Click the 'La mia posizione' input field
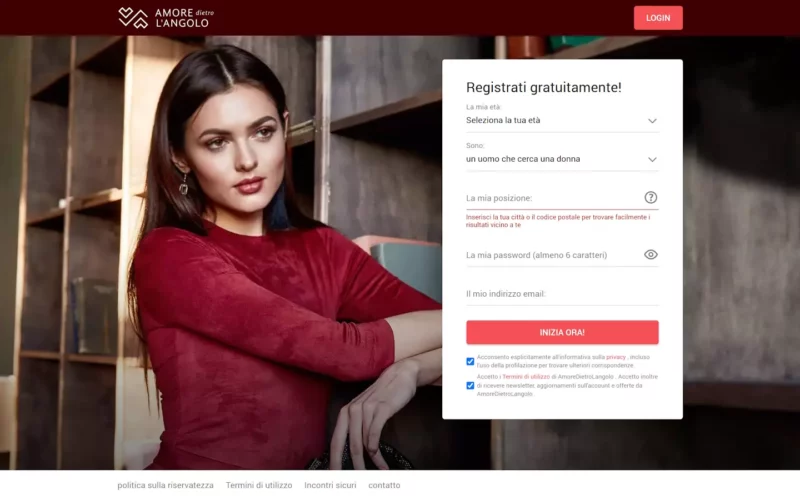Image resolution: width=800 pixels, height=500 pixels. 554,198
